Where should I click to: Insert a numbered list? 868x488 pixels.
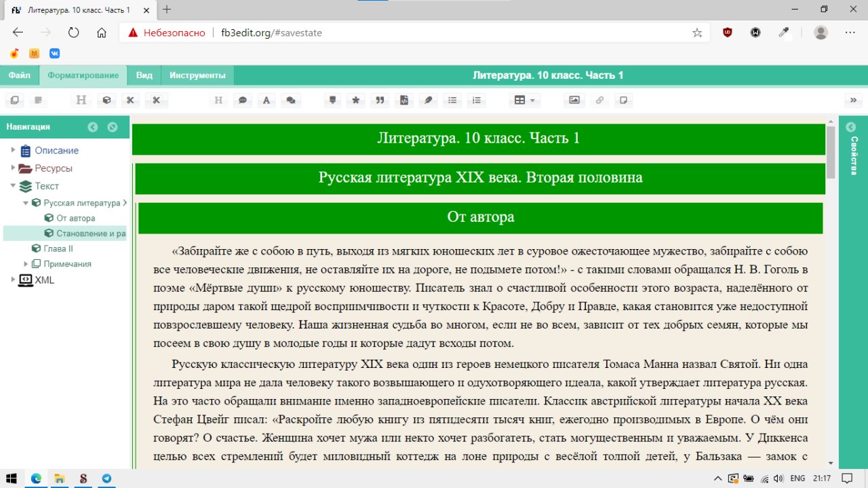click(477, 100)
